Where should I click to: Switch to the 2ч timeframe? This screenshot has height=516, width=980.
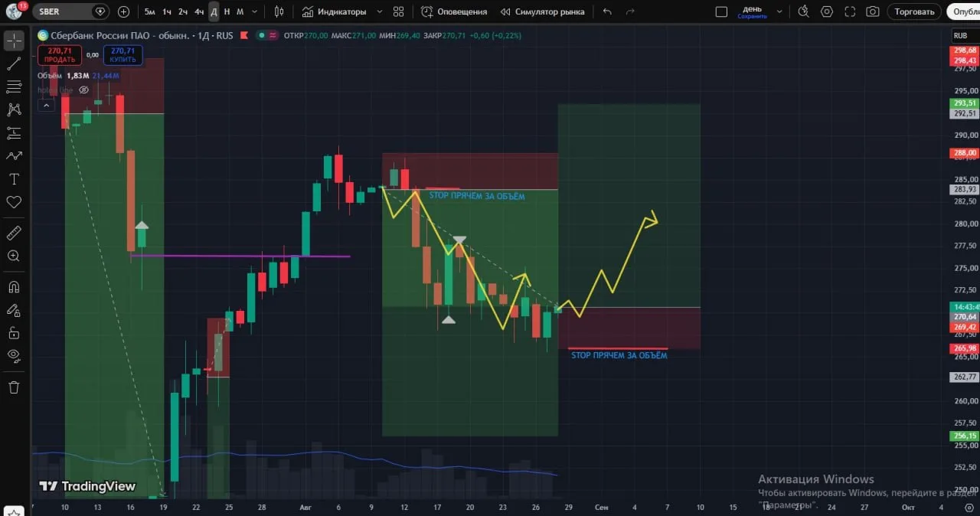[x=183, y=11]
